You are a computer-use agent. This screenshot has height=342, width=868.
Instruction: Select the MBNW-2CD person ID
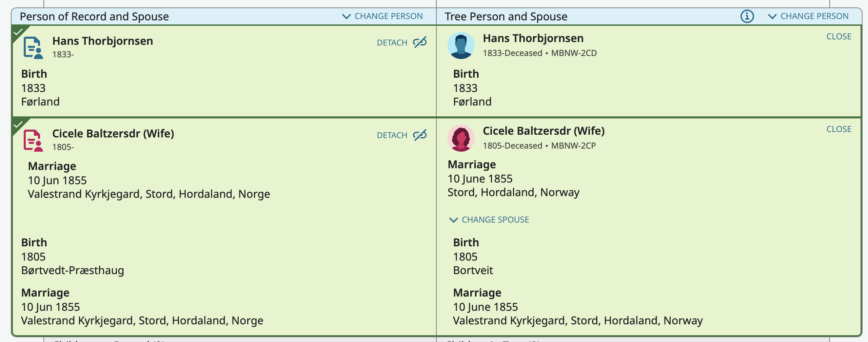click(x=574, y=53)
